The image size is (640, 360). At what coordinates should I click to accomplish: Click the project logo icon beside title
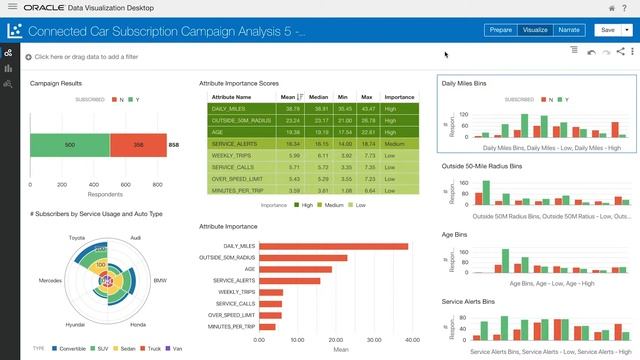click(x=15, y=31)
